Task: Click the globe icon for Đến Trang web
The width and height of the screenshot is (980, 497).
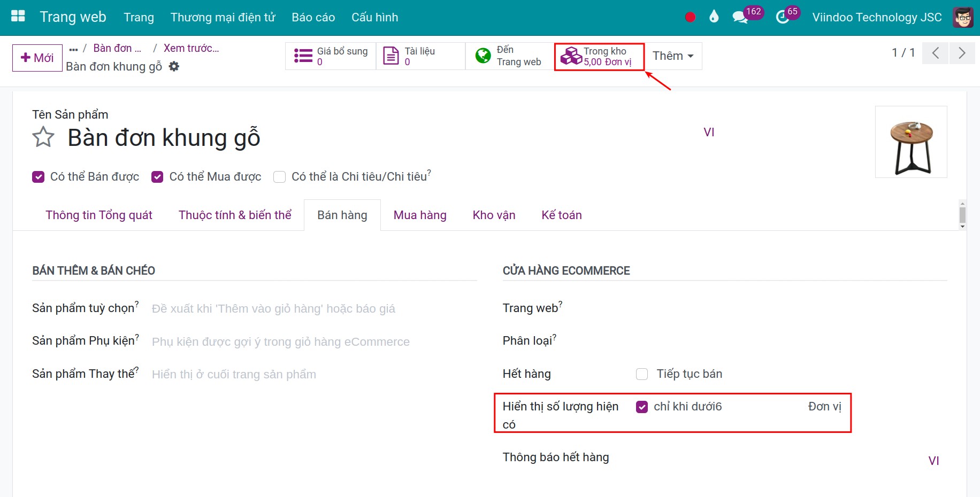Action: click(x=483, y=56)
